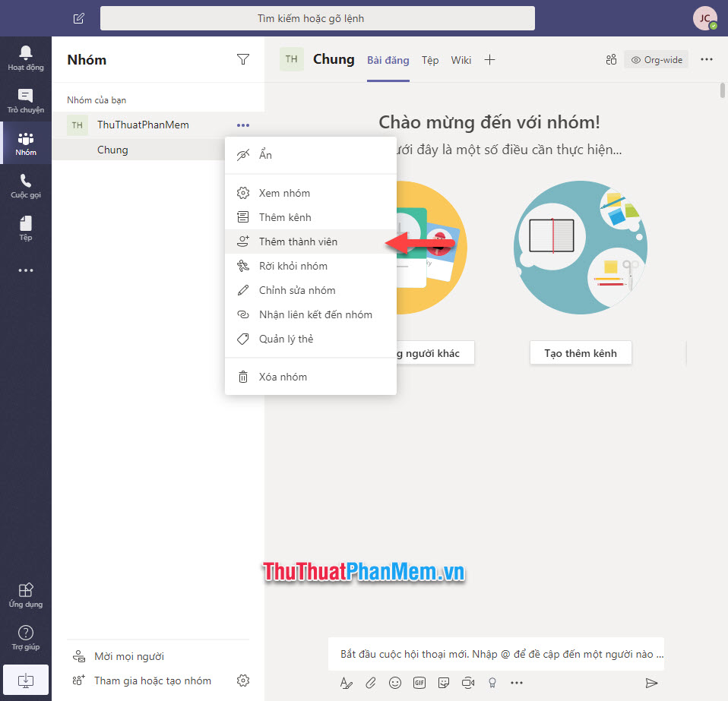The width and height of the screenshot is (728, 701).
Task: Open the sticker picker
Action: 443,682
